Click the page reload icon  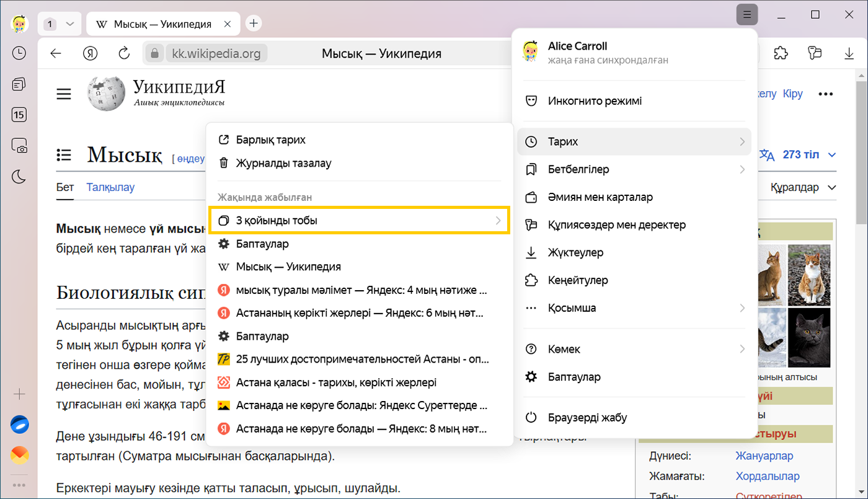tap(124, 53)
